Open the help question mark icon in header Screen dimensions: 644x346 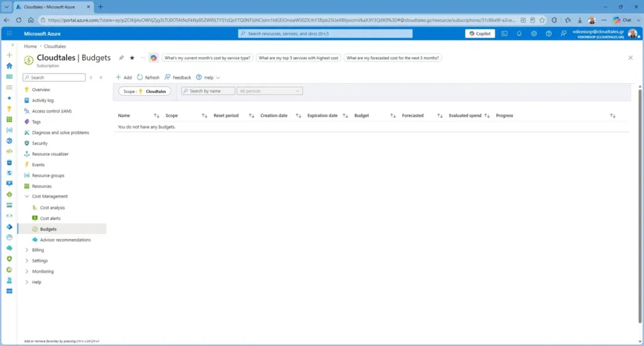click(x=548, y=34)
